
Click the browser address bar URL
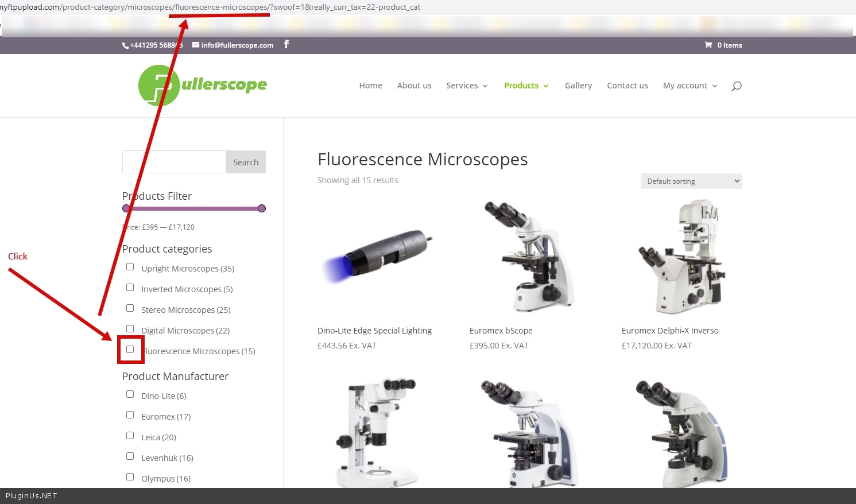coord(210,7)
